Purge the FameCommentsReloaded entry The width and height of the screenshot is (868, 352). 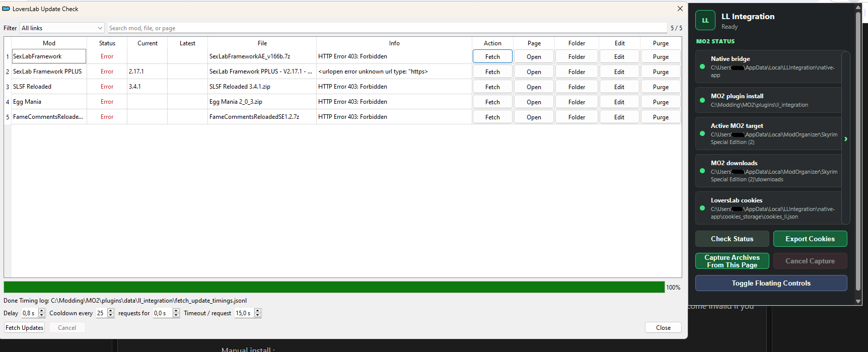point(661,117)
